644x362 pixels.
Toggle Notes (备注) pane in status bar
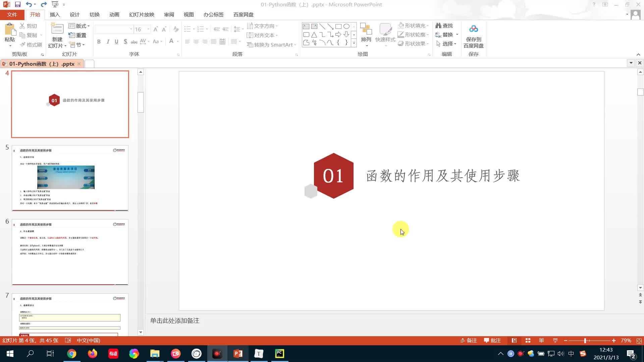(x=469, y=341)
